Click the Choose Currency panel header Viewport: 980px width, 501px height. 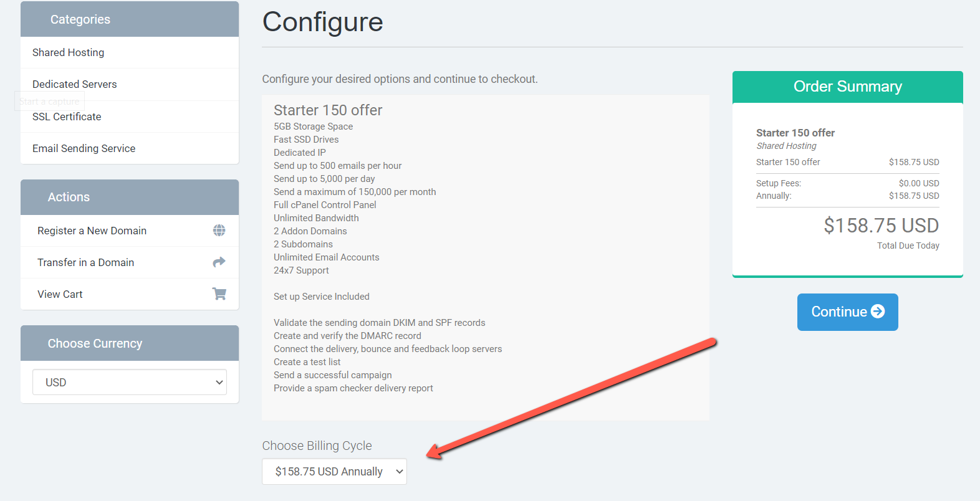pos(130,343)
